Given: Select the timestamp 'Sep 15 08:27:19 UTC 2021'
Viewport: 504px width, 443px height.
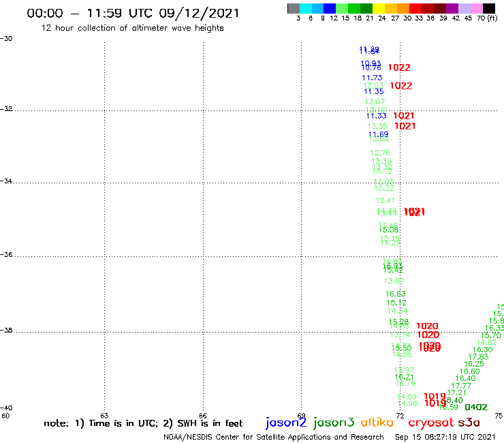Looking at the screenshot, I should click(x=445, y=438).
